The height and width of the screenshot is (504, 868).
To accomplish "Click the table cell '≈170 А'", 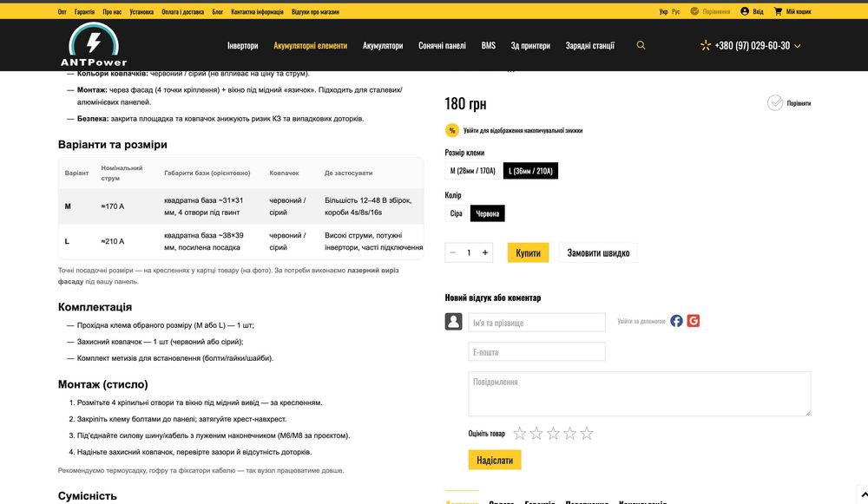I will [112, 206].
